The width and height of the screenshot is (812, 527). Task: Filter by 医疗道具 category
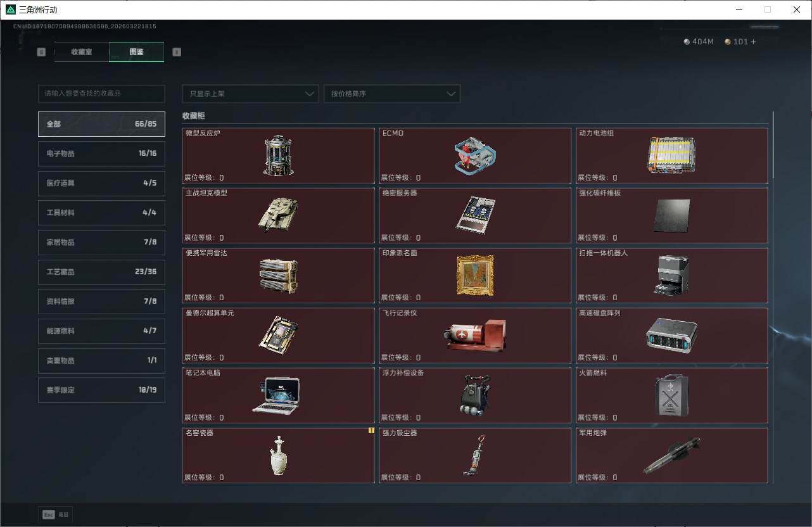pyautogui.click(x=101, y=183)
